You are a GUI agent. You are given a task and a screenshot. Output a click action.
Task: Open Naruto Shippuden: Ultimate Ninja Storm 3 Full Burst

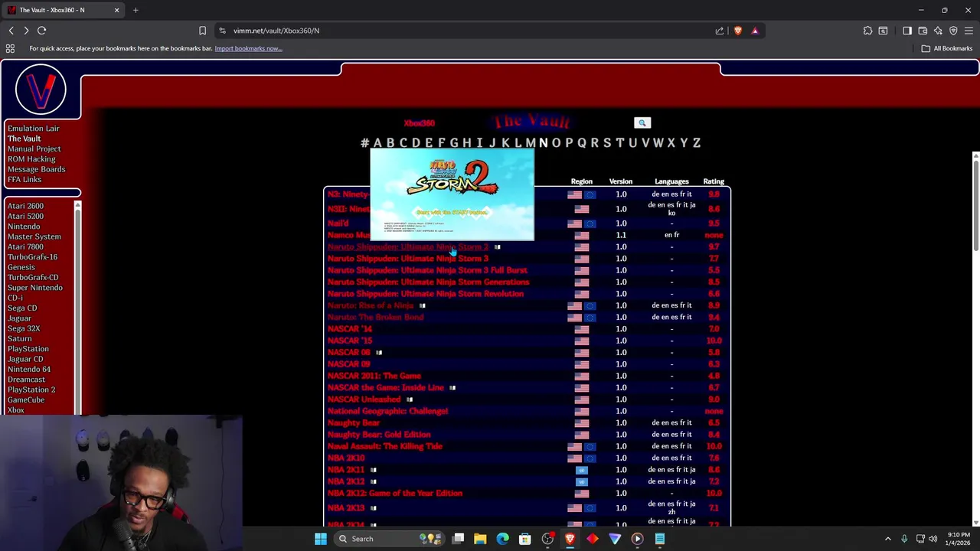tap(427, 270)
